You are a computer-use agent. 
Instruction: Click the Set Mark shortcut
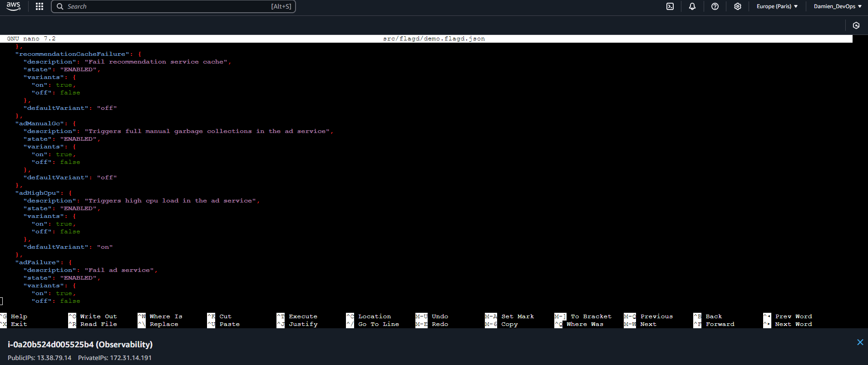(x=510, y=316)
